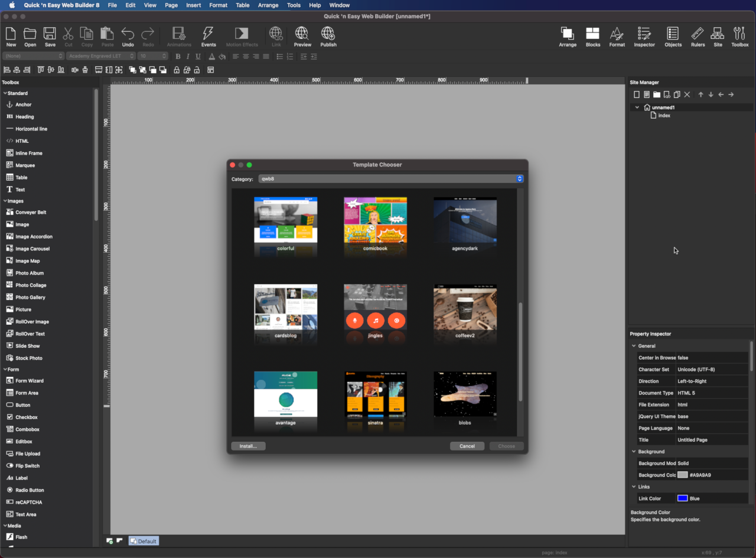Open the Inspector panel icon
756x558 pixels.
pyautogui.click(x=644, y=36)
